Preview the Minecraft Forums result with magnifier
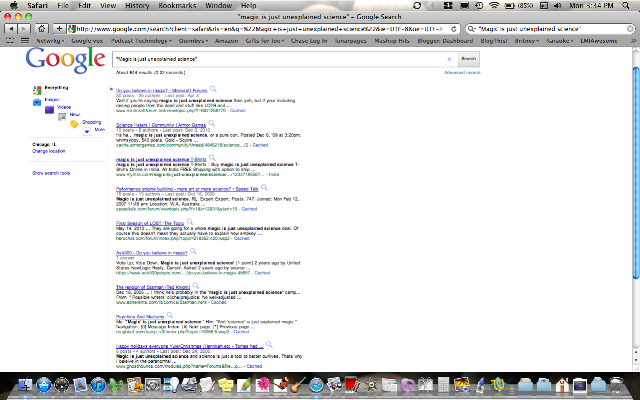Viewport: 640px width, 400px height. point(213,89)
